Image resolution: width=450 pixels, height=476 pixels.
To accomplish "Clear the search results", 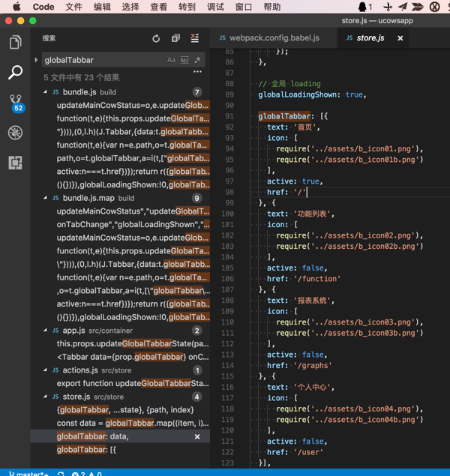I will pyautogui.click(x=195, y=38).
